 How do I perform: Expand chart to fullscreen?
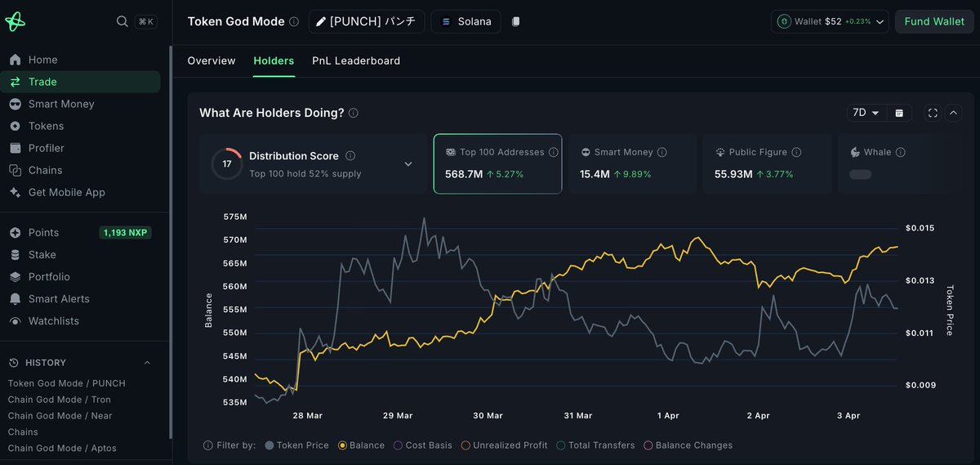pos(933,113)
